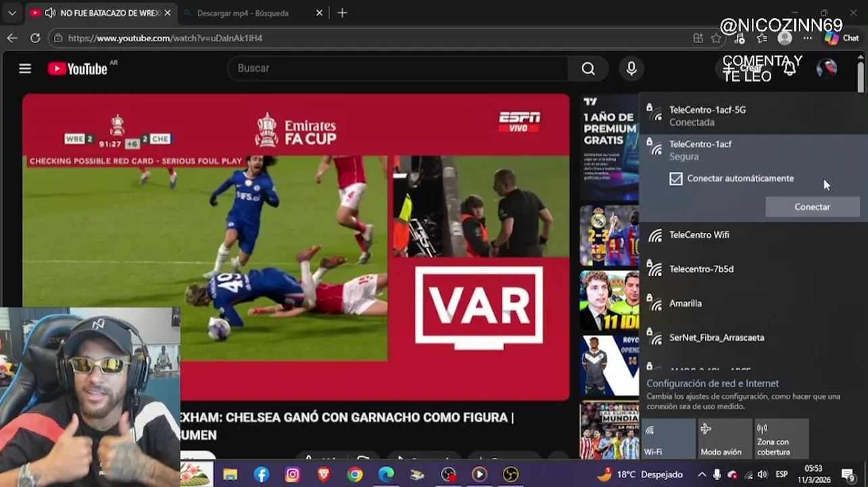Viewport: 868px width, 487px height.
Task: Open Copilot Chat in Edge
Action: (841, 39)
